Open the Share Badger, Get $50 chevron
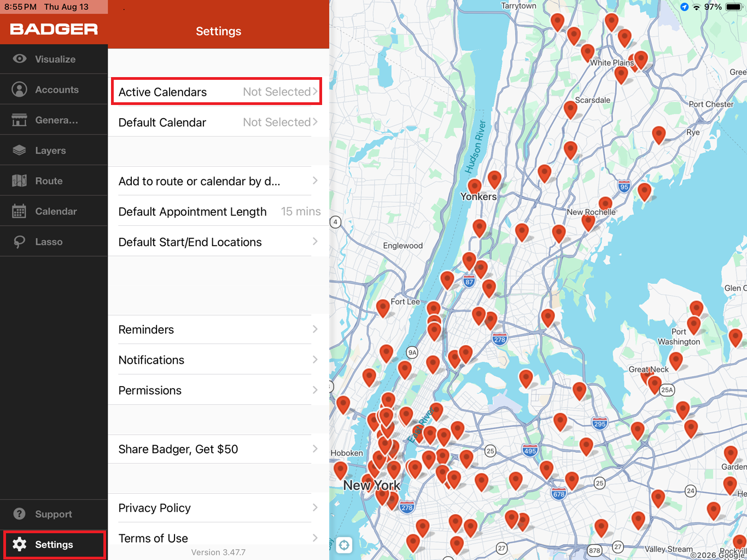 point(315,448)
